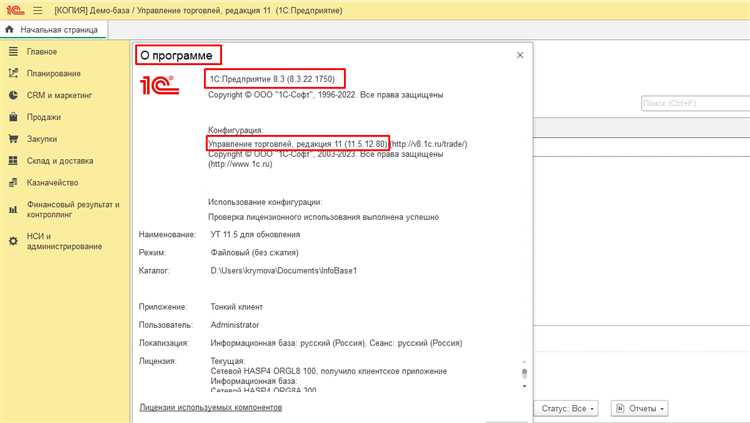Click the Файловый (без сжатия) mode value
This screenshot has height=423, width=750.
coord(254,253)
